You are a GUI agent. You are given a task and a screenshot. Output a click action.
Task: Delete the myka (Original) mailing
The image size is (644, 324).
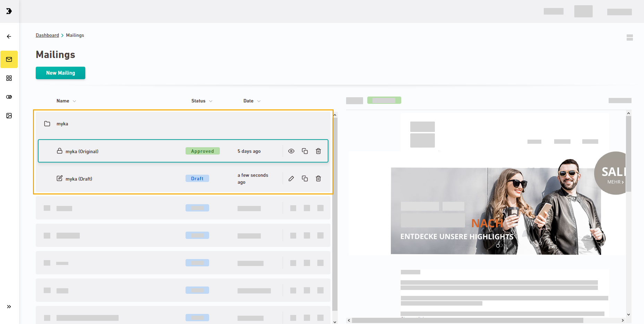coord(318,151)
